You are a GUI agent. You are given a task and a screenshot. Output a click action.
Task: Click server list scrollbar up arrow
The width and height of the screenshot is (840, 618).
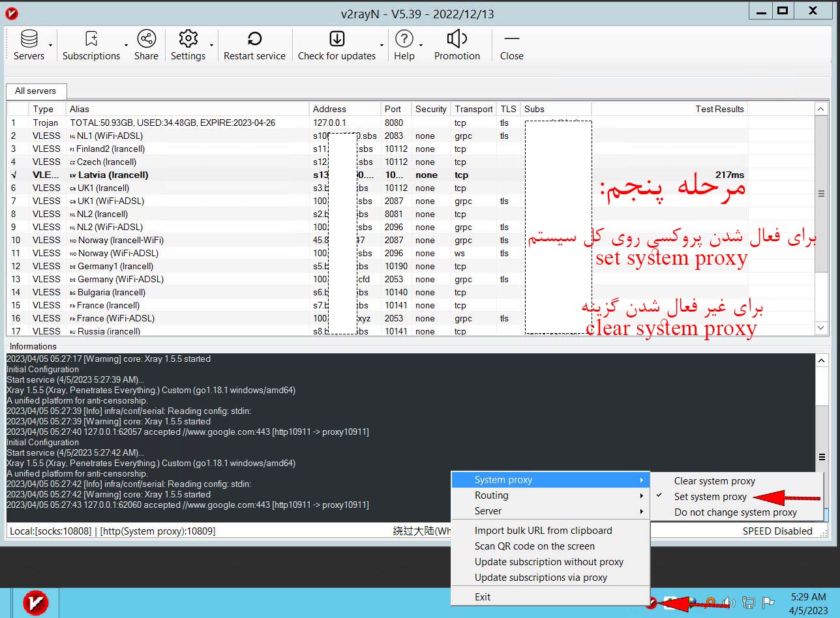click(822, 109)
